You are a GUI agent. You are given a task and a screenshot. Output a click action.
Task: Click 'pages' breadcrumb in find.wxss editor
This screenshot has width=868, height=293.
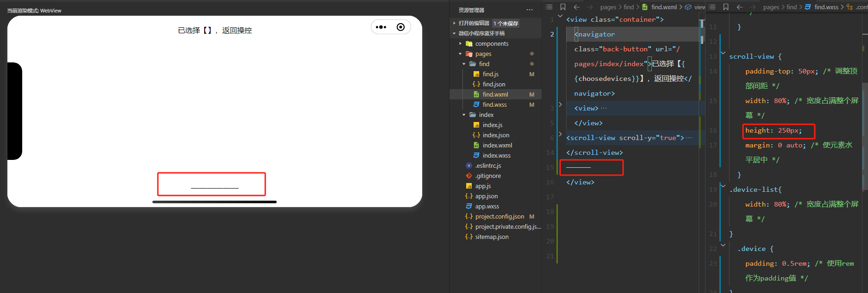pyautogui.click(x=771, y=7)
